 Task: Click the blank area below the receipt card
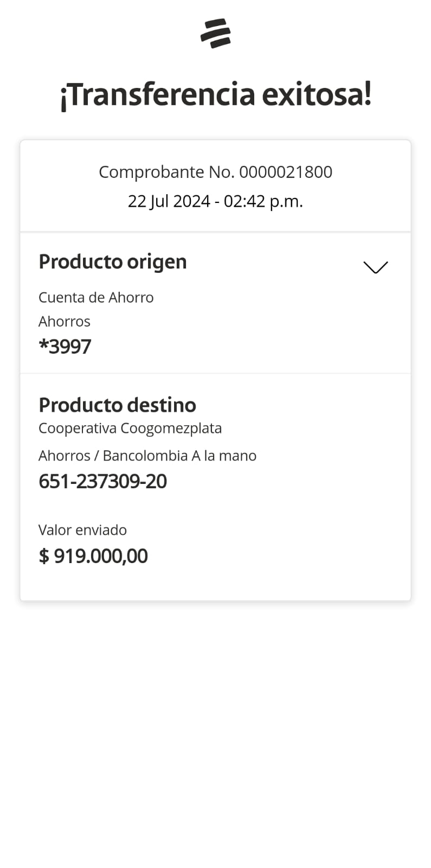click(x=215, y=732)
